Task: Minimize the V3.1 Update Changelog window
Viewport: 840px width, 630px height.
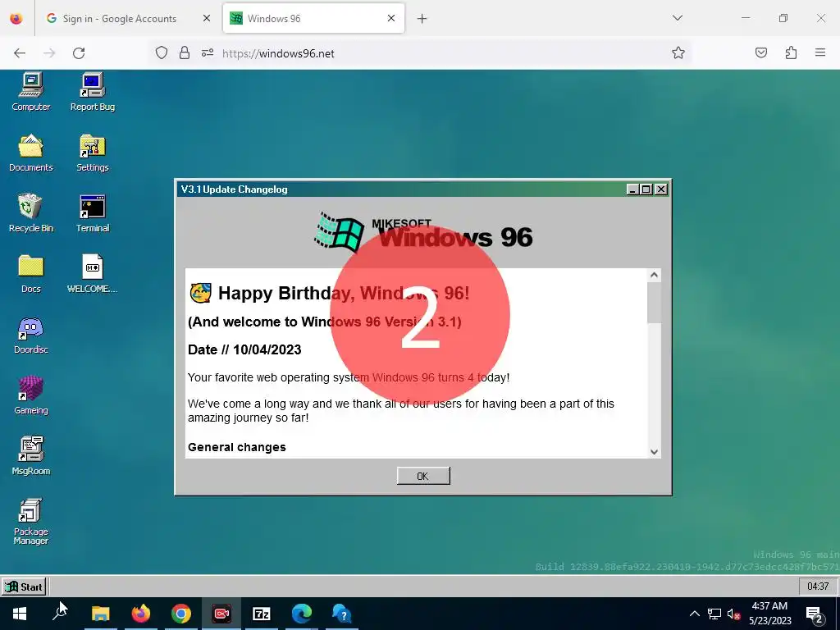Action: [x=632, y=189]
